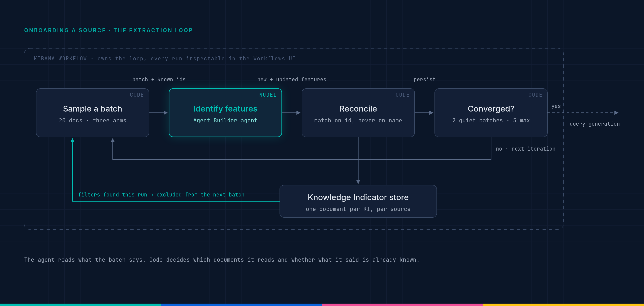644x306 pixels.
Task: Click the Sample a batch box
Action: click(x=93, y=113)
